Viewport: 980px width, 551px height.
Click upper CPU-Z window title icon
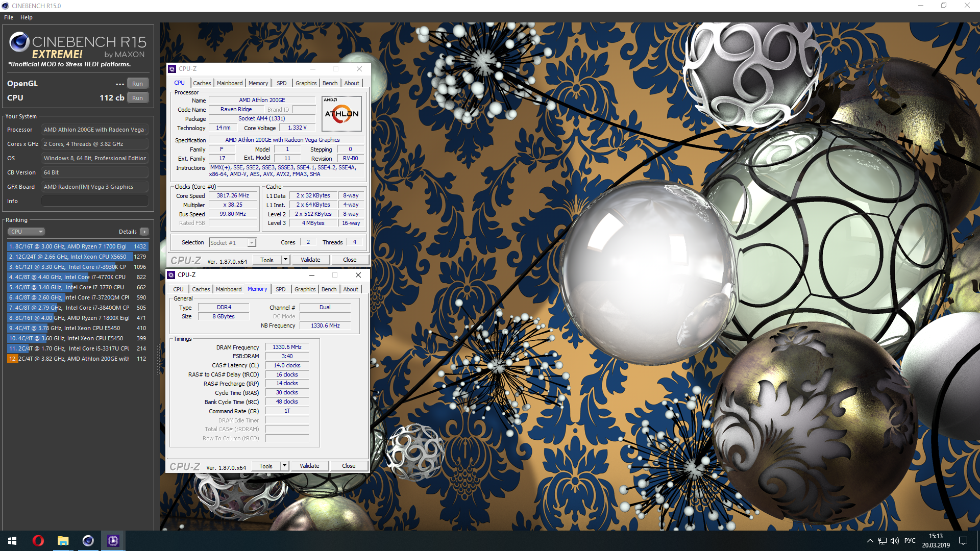(172, 69)
